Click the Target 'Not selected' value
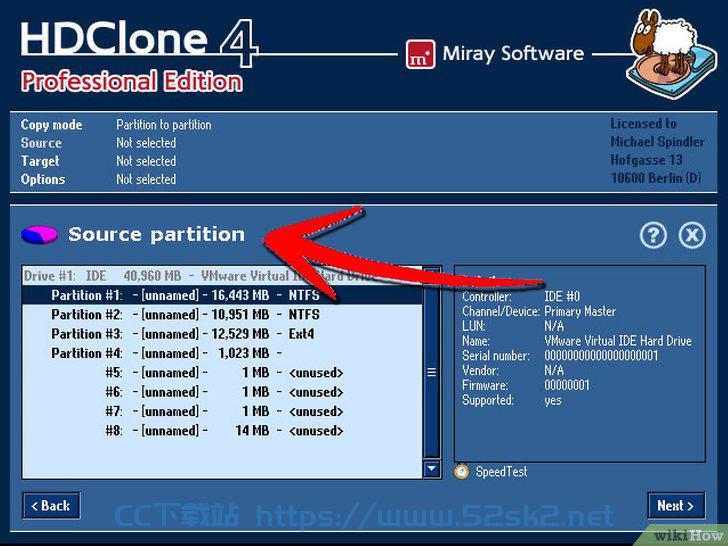The width and height of the screenshot is (728, 546). 146,161
